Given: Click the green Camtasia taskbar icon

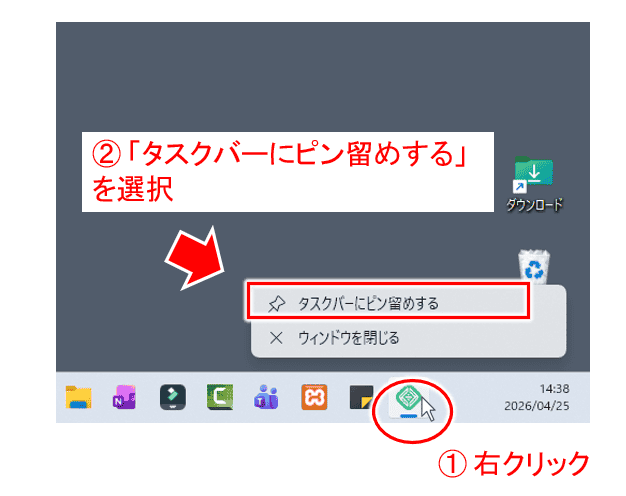Looking at the screenshot, I should click(x=220, y=397).
